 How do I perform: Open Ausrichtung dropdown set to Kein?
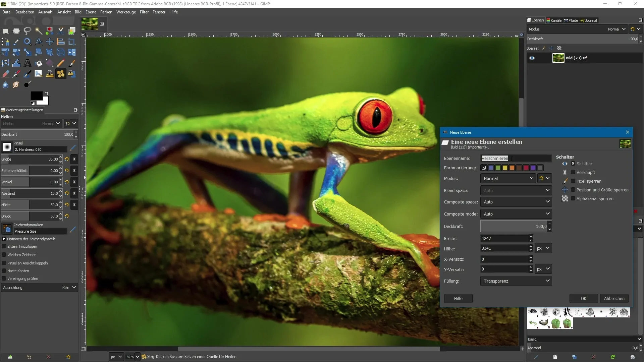point(40,288)
